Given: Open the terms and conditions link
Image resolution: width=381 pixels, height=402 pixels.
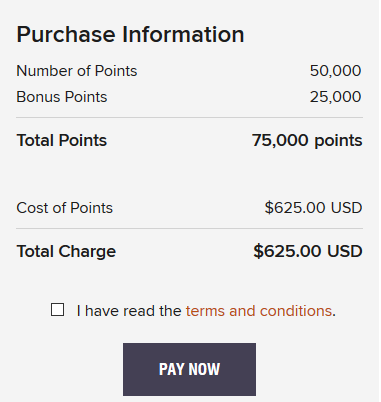Looking at the screenshot, I should (x=259, y=311).
